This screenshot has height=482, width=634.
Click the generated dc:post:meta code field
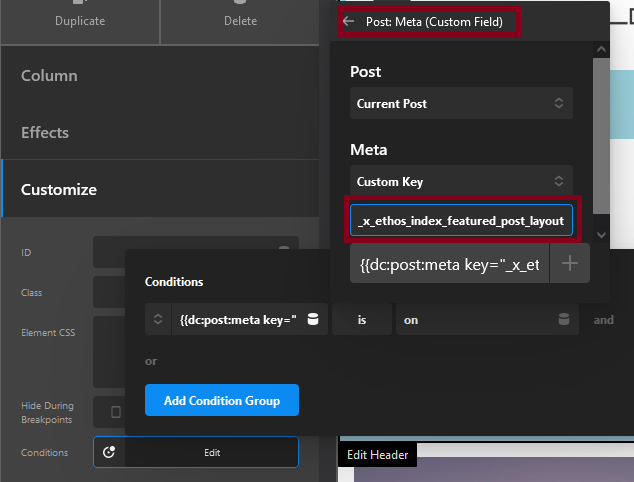pyautogui.click(x=449, y=264)
